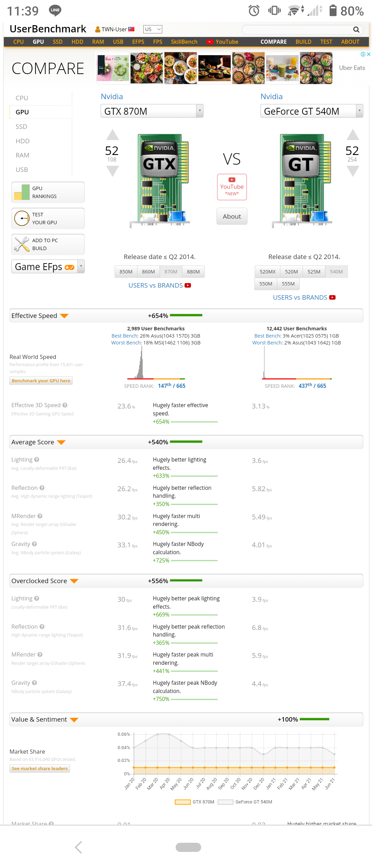
Task: Click the Best Bench link for GTX 870M
Action: pos(124,336)
